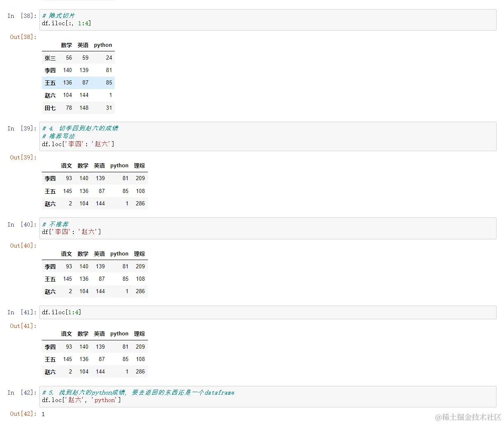Image resolution: width=504 pixels, height=424 pixels.
Task: Click the 'In [40]:' prompt label
Action: click(22, 224)
